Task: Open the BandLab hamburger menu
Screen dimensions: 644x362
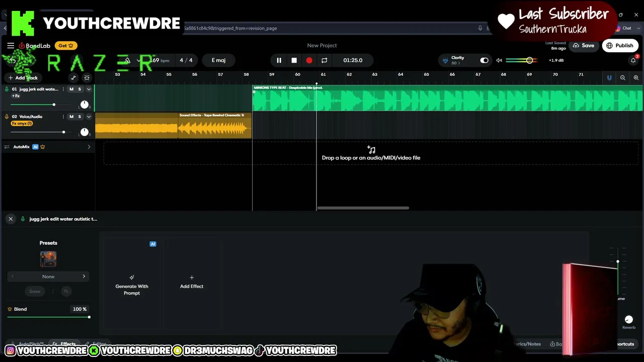Action: coord(11,46)
